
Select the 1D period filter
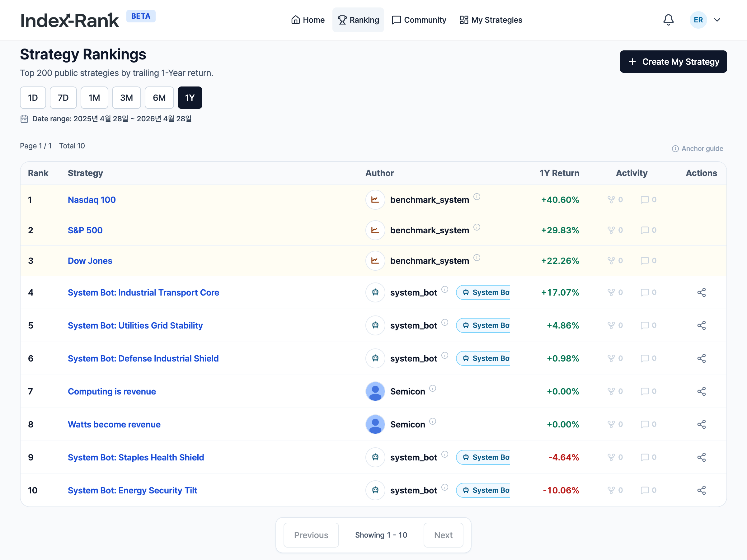click(33, 98)
